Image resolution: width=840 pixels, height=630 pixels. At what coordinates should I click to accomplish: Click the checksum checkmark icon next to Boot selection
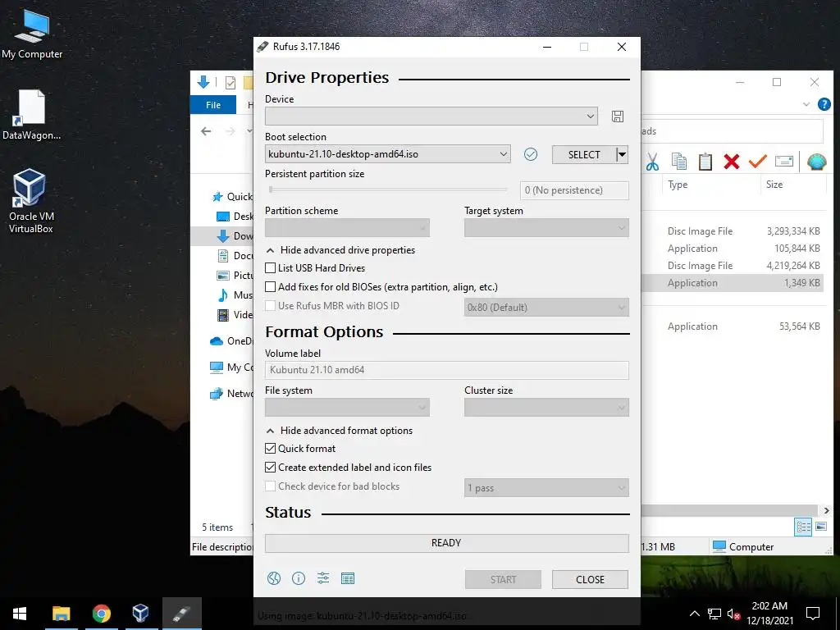click(531, 154)
